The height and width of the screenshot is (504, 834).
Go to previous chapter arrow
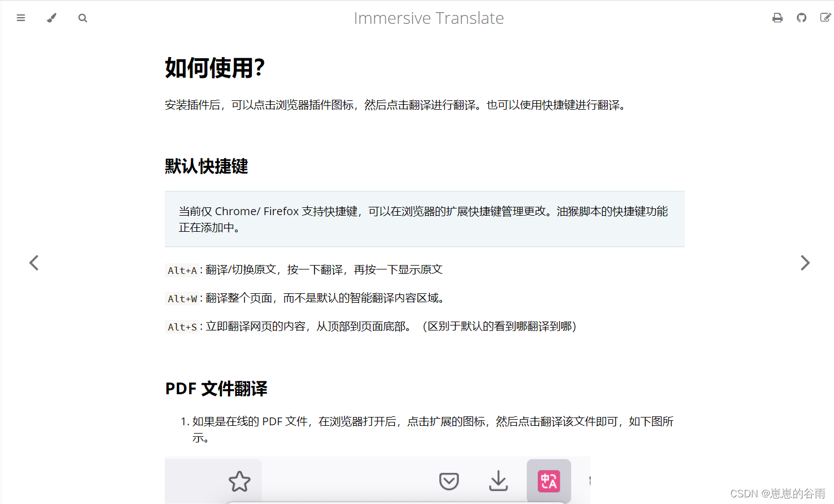pos(34,263)
